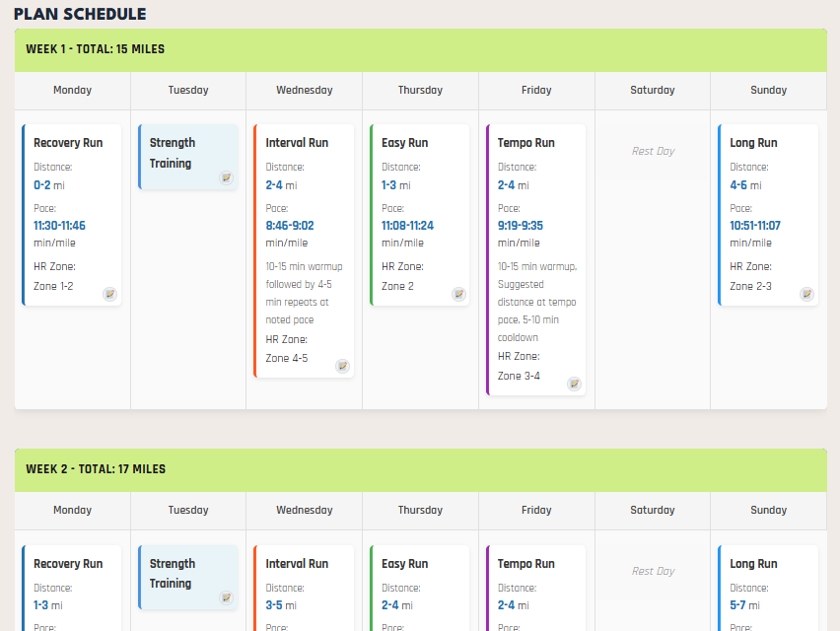Screen dimensions: 840x631
Task: Select Week 2 - Total: 17 Miles header
Action: tap(421, 469)
